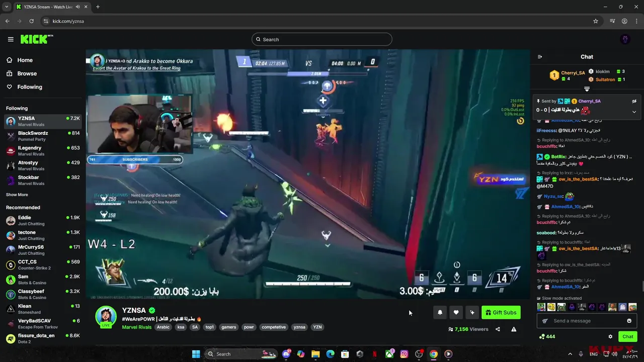Select the YZNSA channel in Following
Viewport: 644px width, 362px height.
(43, 121)
